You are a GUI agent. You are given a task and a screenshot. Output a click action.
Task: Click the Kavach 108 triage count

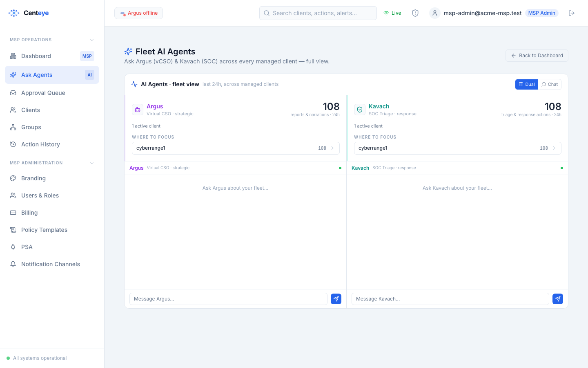coord(553,106)
